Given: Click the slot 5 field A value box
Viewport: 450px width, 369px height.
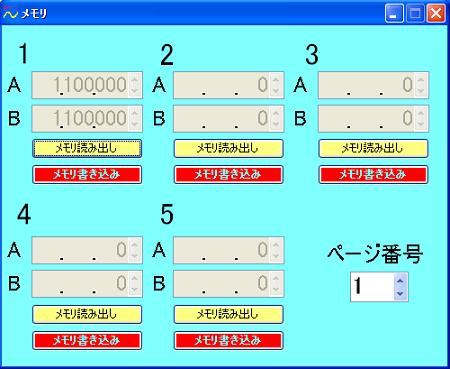Looking at the screenshot, I should pyautogui.click(x=228, y=250).
